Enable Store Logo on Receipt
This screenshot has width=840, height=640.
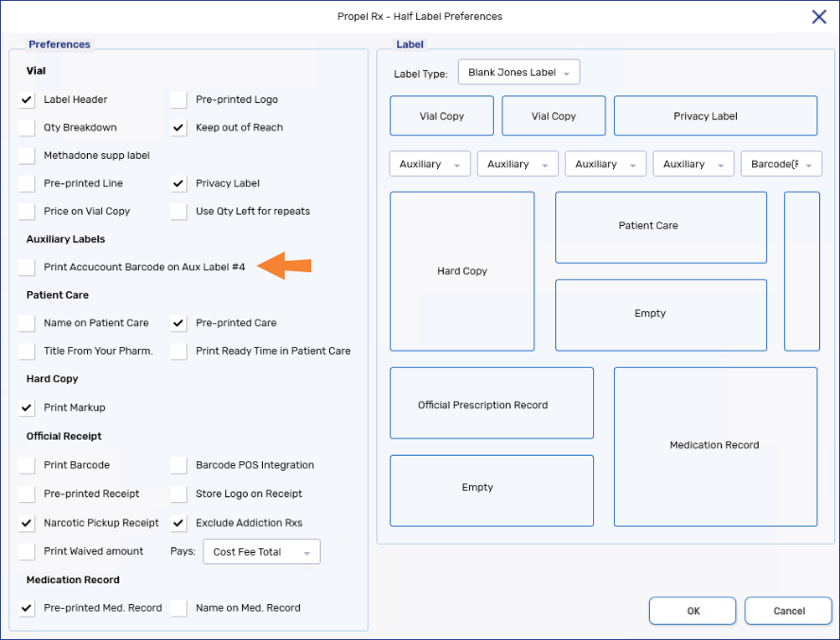pyautogui.click(x=179, y=493)
